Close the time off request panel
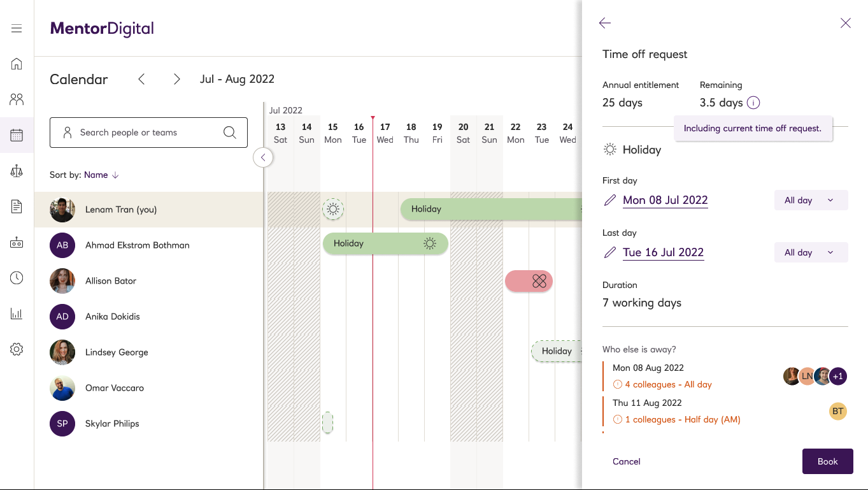Screen dimensions: 868x490 pyautogui.click(x=846, y=23)
